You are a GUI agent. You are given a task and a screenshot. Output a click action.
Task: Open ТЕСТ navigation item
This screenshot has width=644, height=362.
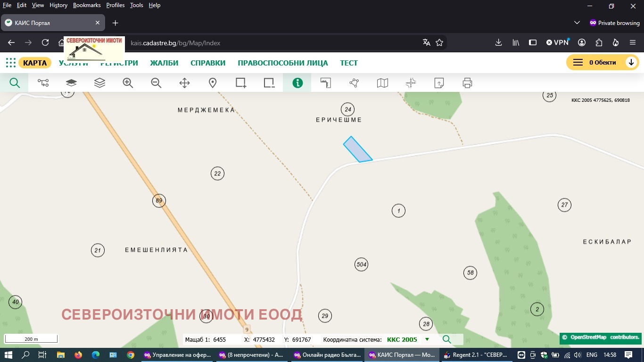point(349,63)
